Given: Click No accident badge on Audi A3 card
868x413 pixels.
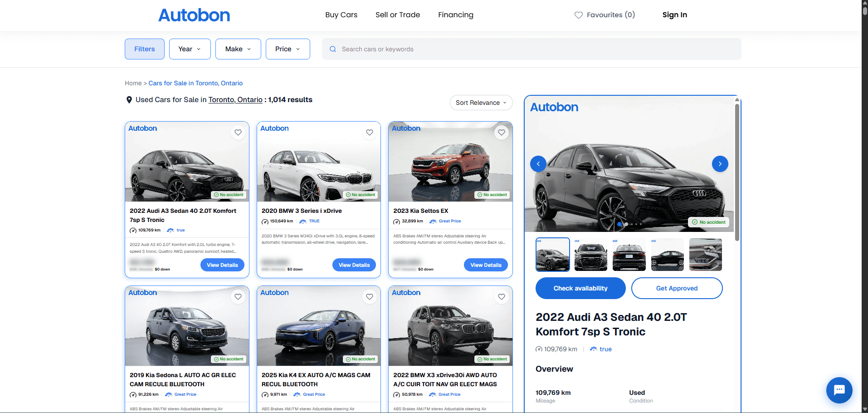Looking at the screenshot, I should coord(229,195).
